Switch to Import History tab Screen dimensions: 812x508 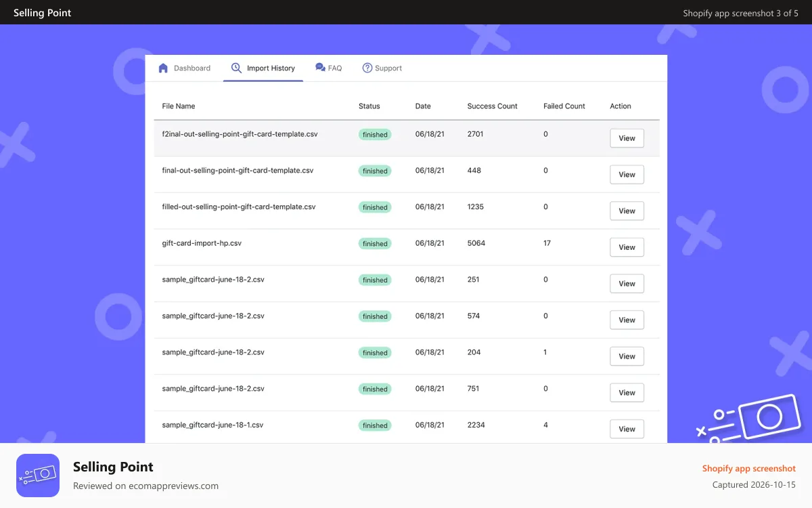point(263,68)
